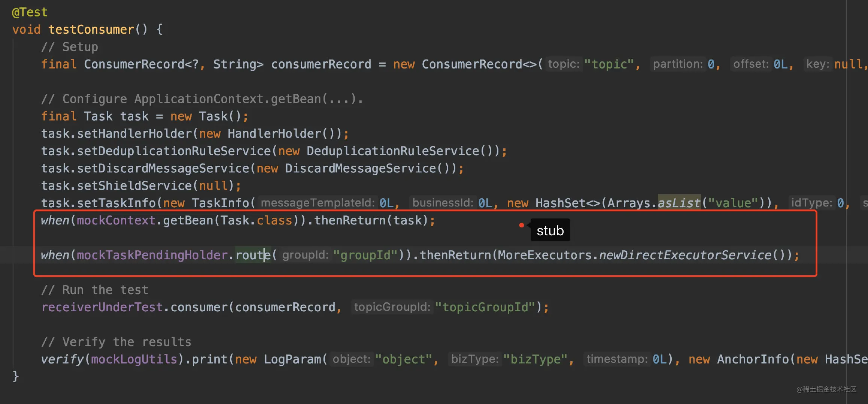The height and width of the screenshot is (404, 868).
Task: Click the offset: inlay hint
Action: tap(750, 64)
